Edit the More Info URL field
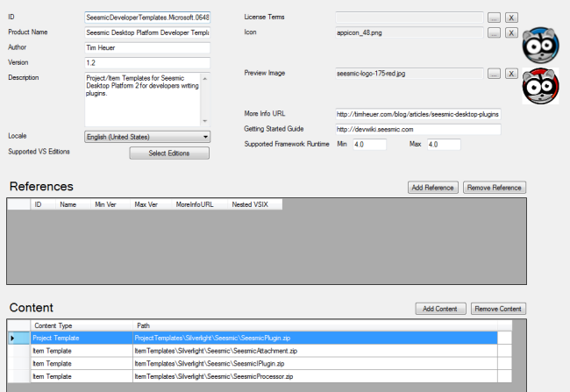570x392 pixels. pos(418,114)
